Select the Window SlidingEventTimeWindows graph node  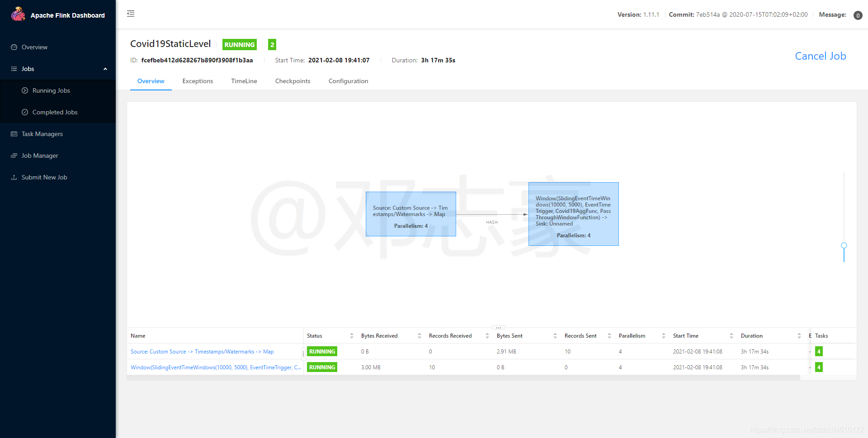(574, 214)
